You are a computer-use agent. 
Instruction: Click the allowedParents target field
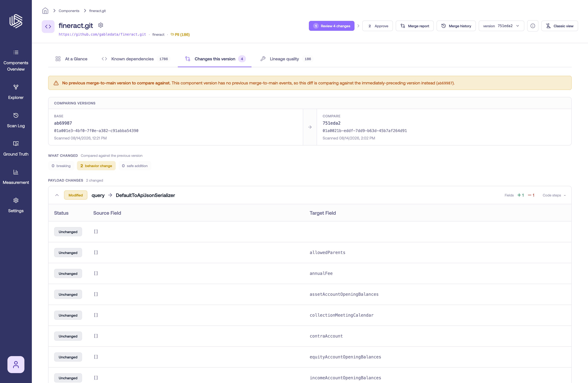pos(327,252)
